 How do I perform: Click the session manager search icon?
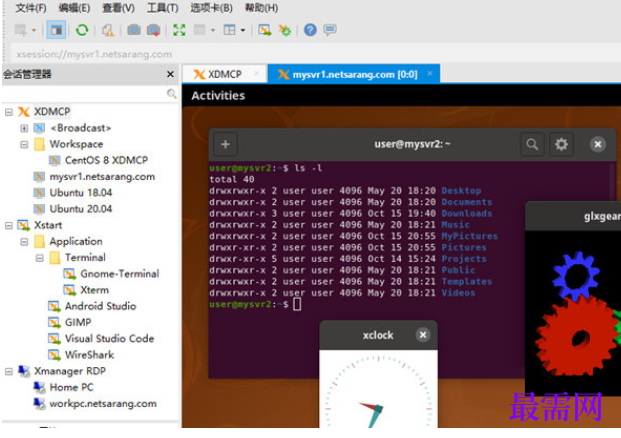coord(171,94)
